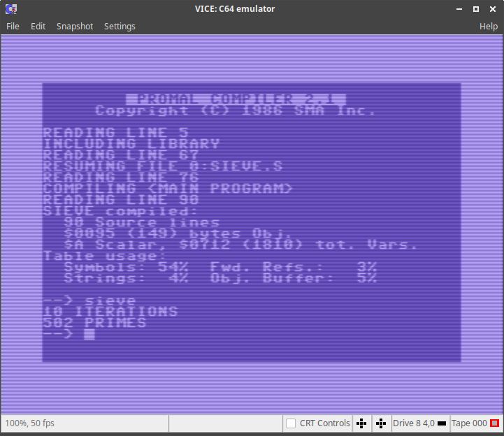
Task: Open the Settings menu
Action: point(120,27)
